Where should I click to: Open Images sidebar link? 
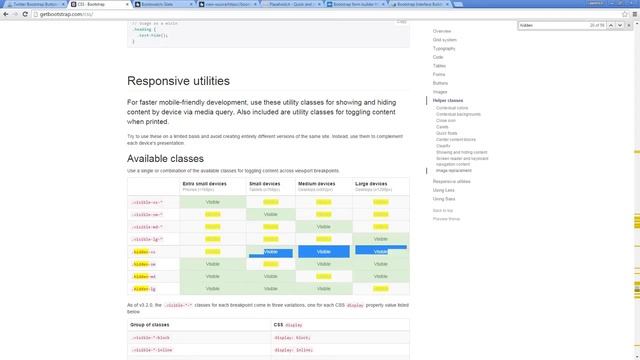point(440,92)
